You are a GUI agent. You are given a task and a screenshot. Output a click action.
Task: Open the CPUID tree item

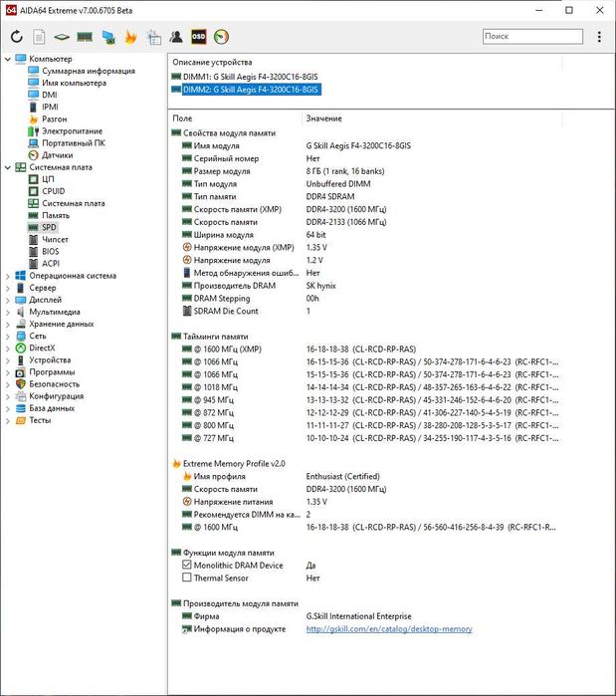coord(53,191)
